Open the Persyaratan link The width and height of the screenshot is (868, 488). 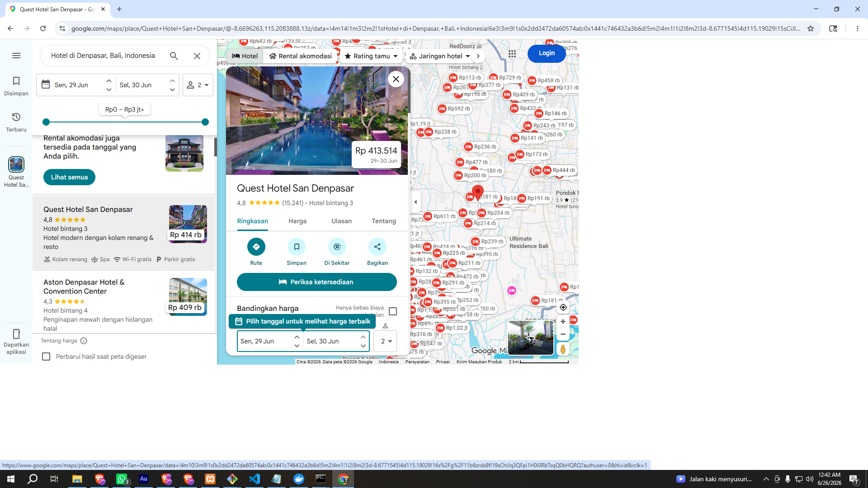(x=417, y=361)
